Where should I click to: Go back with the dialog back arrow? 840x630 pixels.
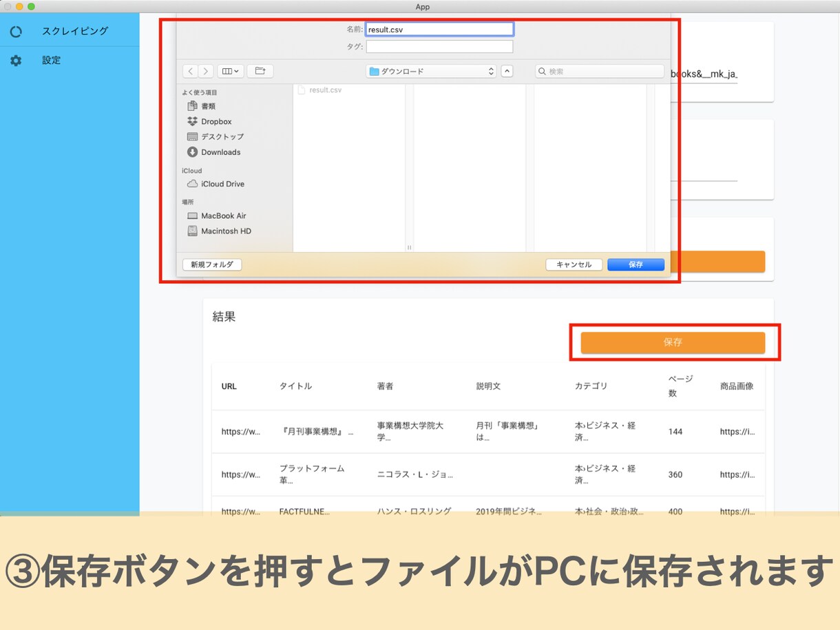[x=191, y=71]
